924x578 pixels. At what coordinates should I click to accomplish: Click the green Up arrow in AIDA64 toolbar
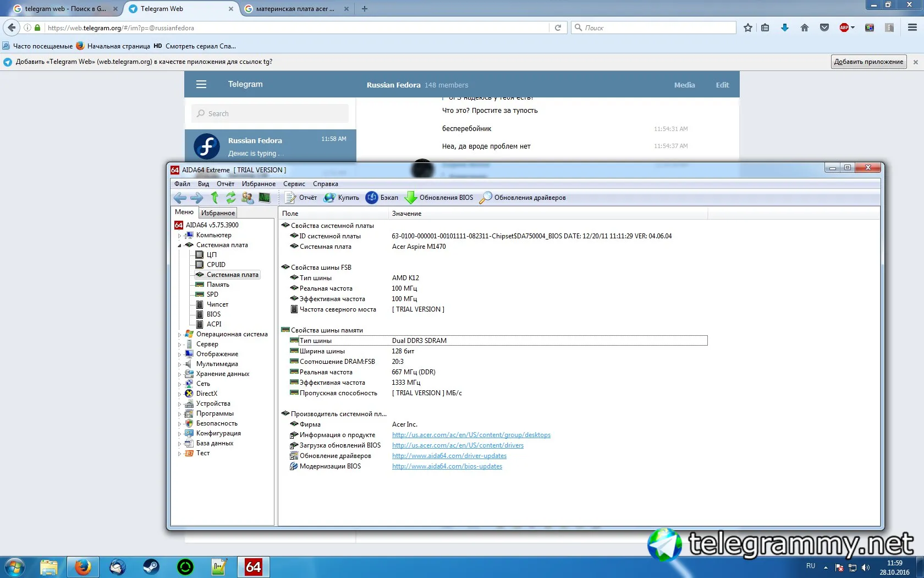[x=215, y=198]
